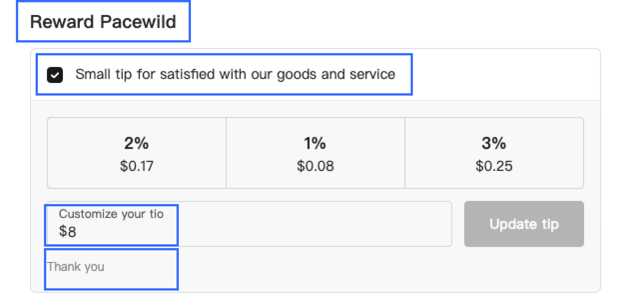Viewport: 644px width, 308px height.
Task: Click the 'Reward Pacewild' heading
Action: pyautogui.click(x=103, y=22)
